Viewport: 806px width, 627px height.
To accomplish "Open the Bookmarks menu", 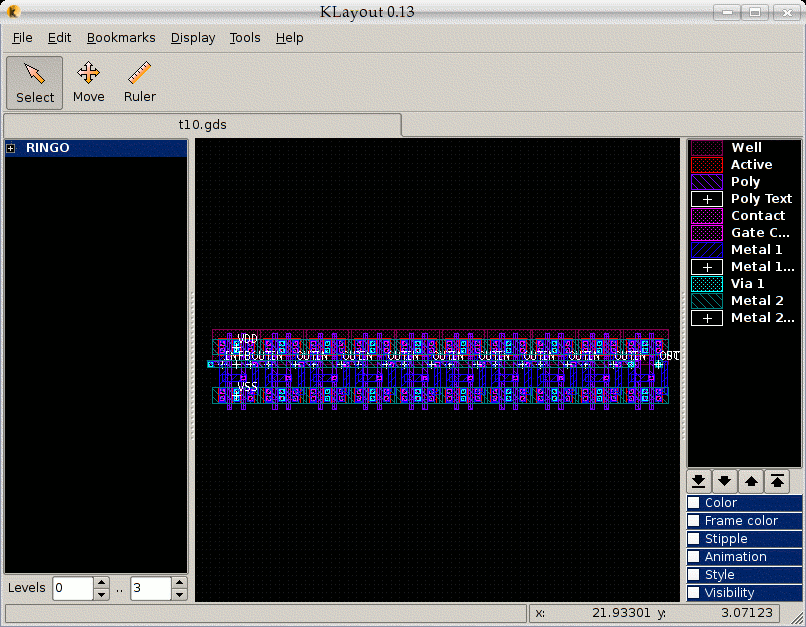I will click(121, 38).
